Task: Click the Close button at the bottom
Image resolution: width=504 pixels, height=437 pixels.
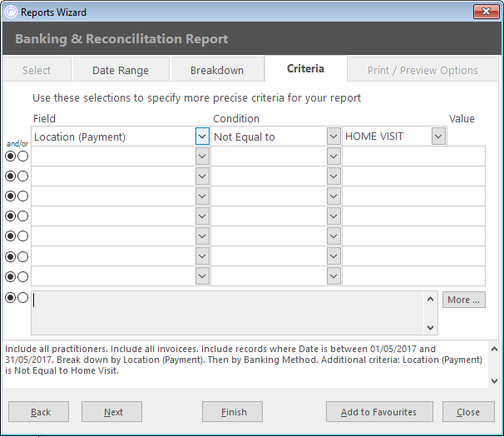Action: click(468, 411)
